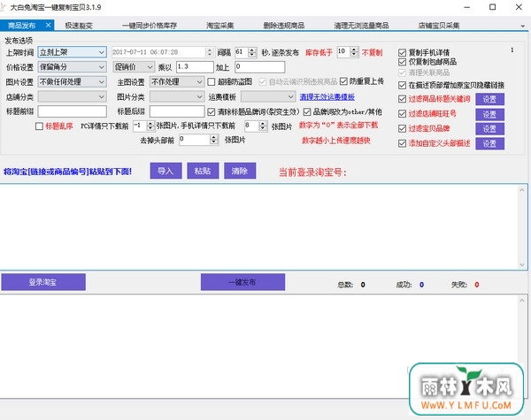Click 设置 button for 过滤商品标题关键词
The height and width of the screenshot is (420, 531).
point(489,99)
